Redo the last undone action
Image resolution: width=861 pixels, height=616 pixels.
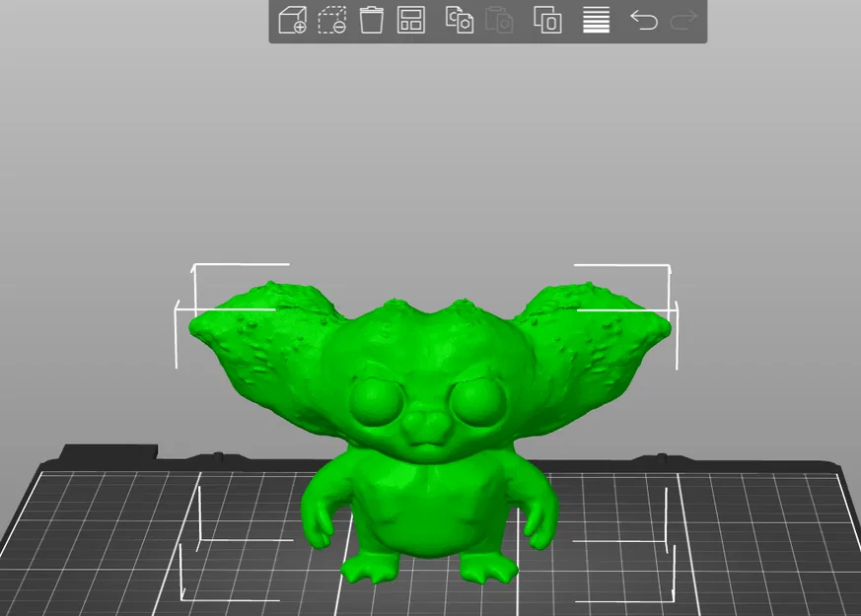pos(683,19)
